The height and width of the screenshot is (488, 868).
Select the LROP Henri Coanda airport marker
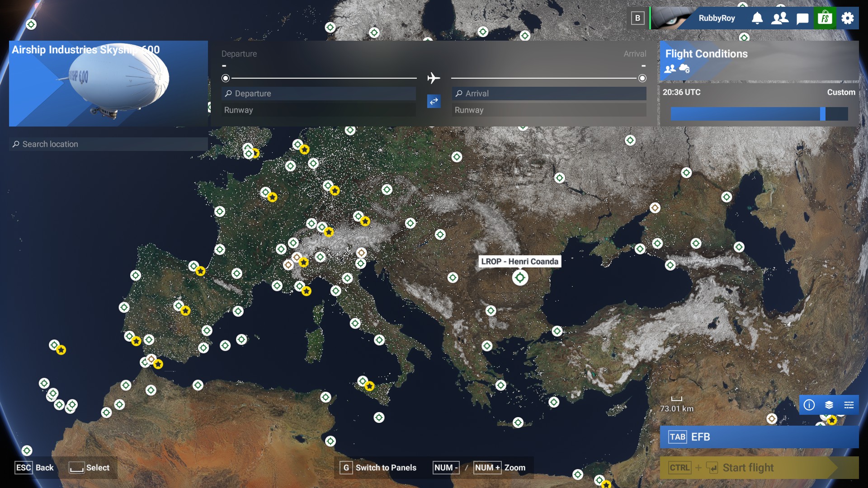[x=520, y=277]
